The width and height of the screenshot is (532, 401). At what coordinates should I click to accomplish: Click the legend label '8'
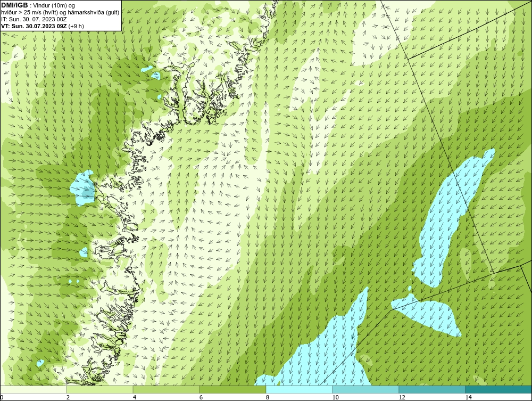tap(268, 397)
